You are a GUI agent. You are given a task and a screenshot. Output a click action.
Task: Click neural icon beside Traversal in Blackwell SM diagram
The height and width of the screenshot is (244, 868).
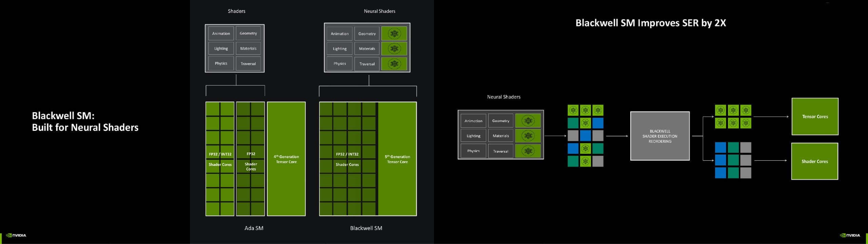coord(394,64)
